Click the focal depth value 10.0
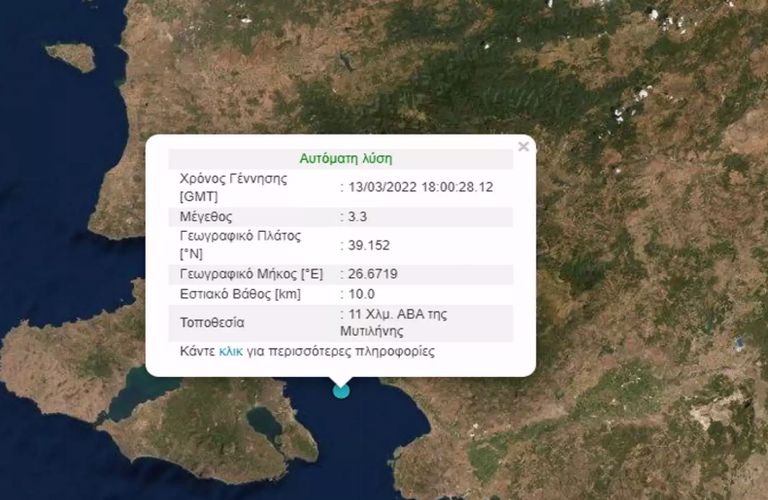768x500 pixels. (360, 294)
